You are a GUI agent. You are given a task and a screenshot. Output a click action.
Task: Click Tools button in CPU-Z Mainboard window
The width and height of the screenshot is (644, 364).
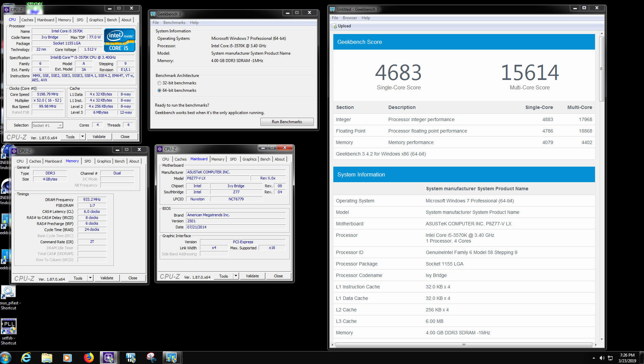224,276
